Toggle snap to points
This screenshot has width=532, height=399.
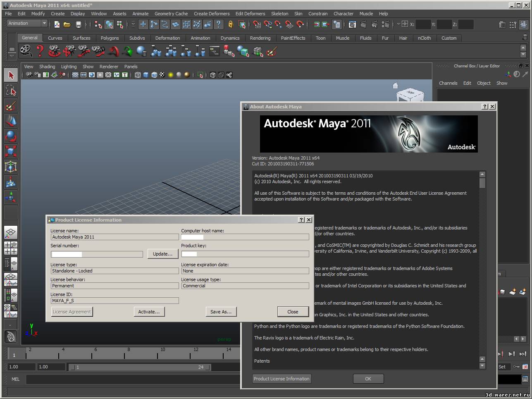point(279,24)
